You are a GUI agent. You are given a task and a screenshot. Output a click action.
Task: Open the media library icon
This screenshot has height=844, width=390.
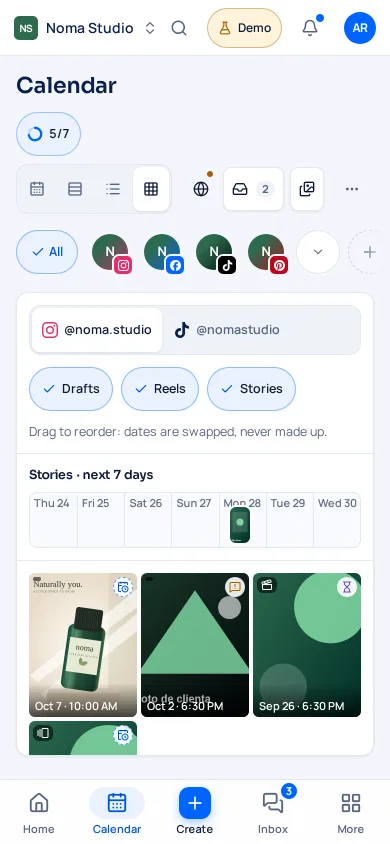click(x=307, y=189)
